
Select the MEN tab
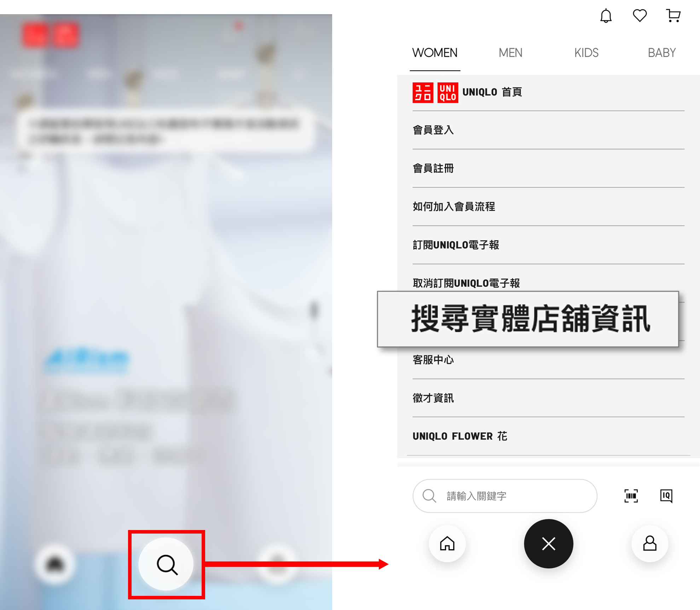(x=511, y=52)
